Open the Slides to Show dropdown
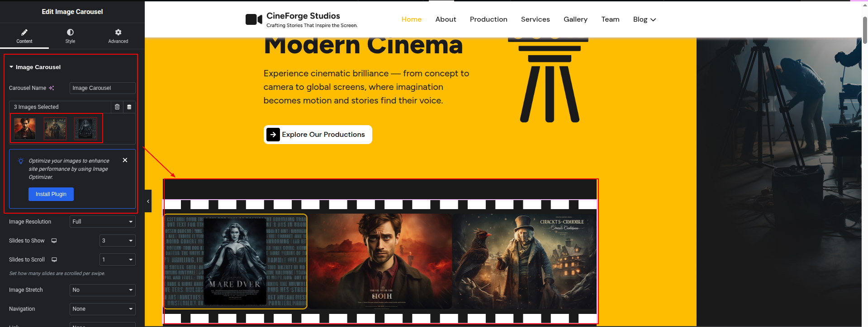The height and width of the screenshot is (327, 868). pos(117,241)
